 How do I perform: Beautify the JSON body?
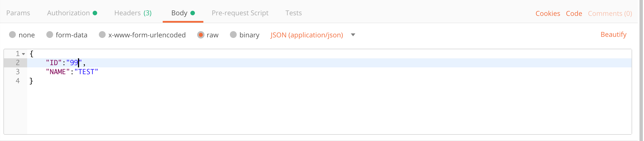[x=613, y=35]
